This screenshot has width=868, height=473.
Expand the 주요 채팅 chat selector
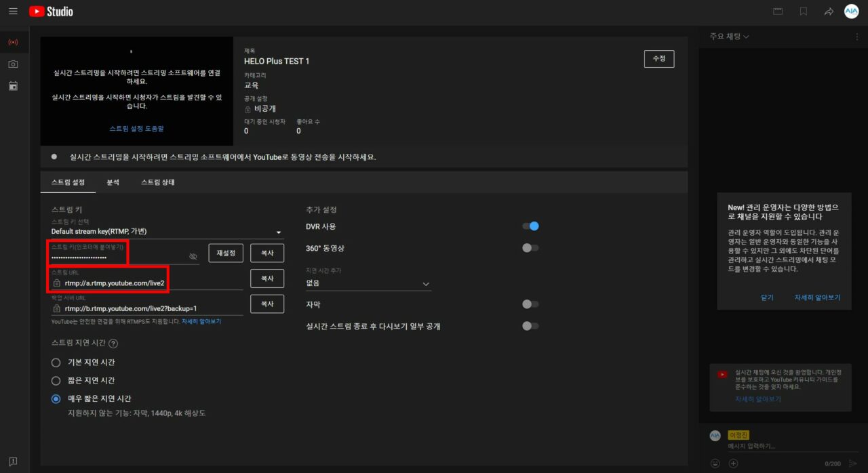point(729,37)
